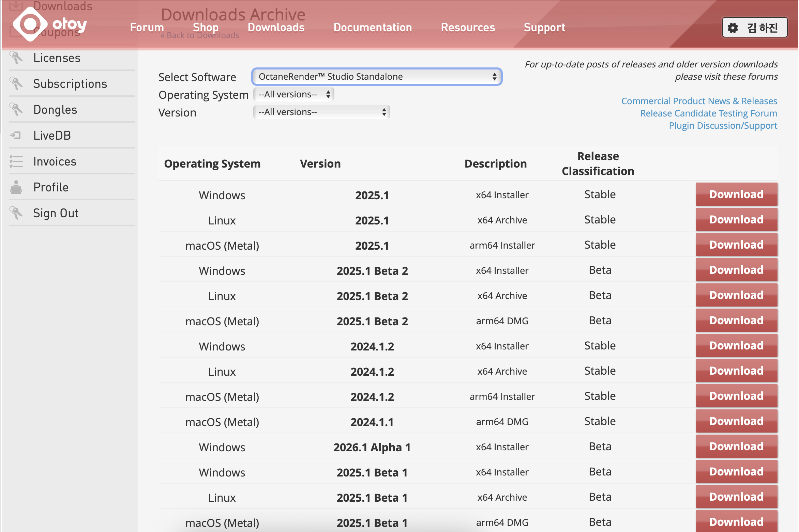This screenshot has height=532, width=799.
Task: Click the key icon next to Subscriptions
Action: click(x=16, y=84)
